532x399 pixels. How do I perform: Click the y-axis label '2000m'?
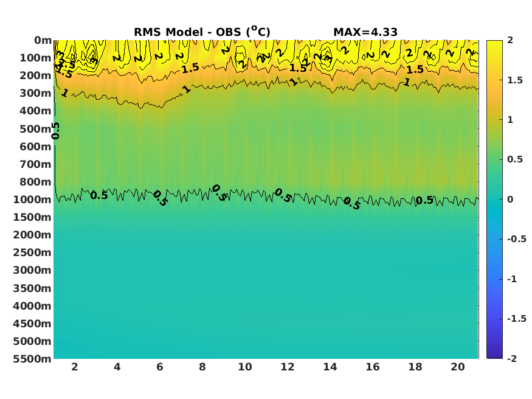point(32,235)
